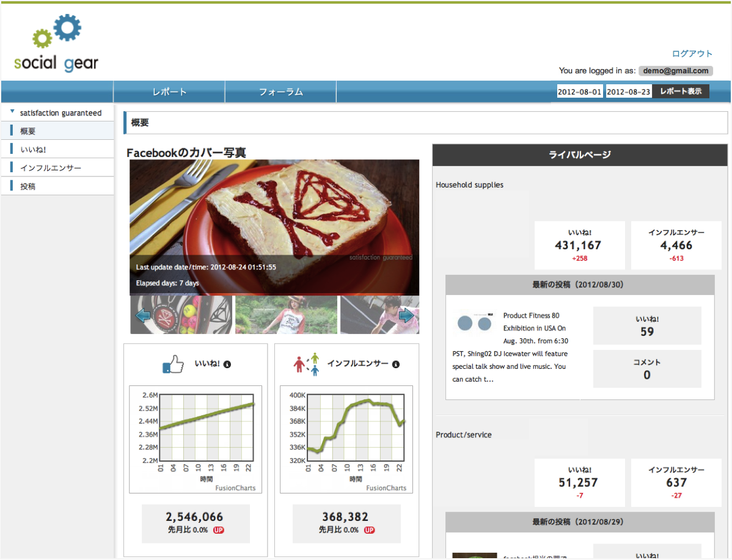This screenshot has width=732, height=560.
Task: Click the people インフルエンサー icon
Action: pos(307,364)
